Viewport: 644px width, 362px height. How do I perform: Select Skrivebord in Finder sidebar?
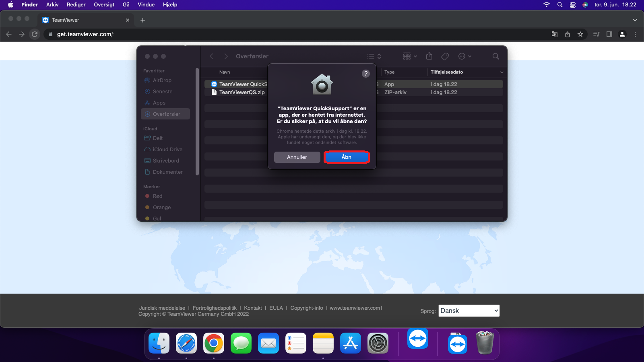pyautogui.click(x=165, y=161)
